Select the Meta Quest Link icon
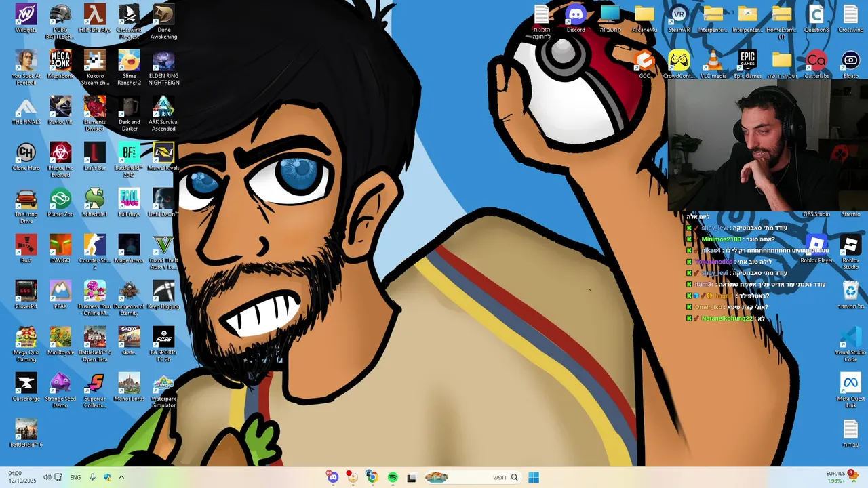 (x=850, y=390)
